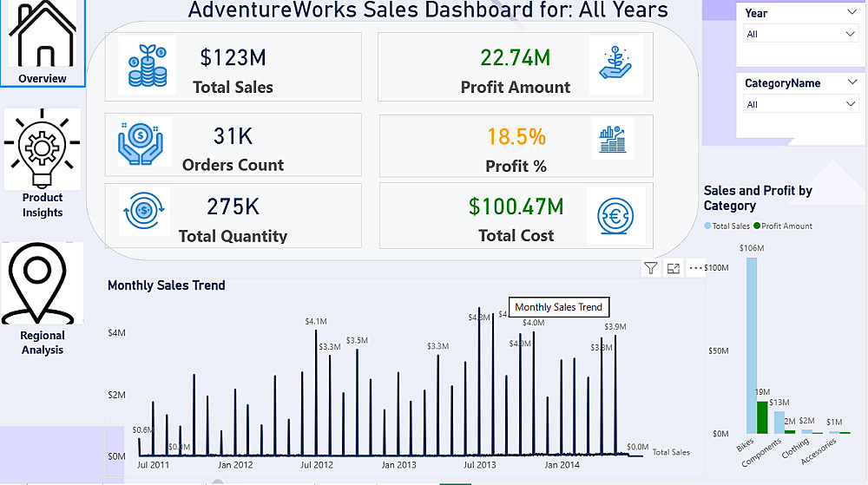This screenshot has width=868, height=485.
Task: Collapse the CategoryName slicer header chevron
Action: [x=850, y=83]
